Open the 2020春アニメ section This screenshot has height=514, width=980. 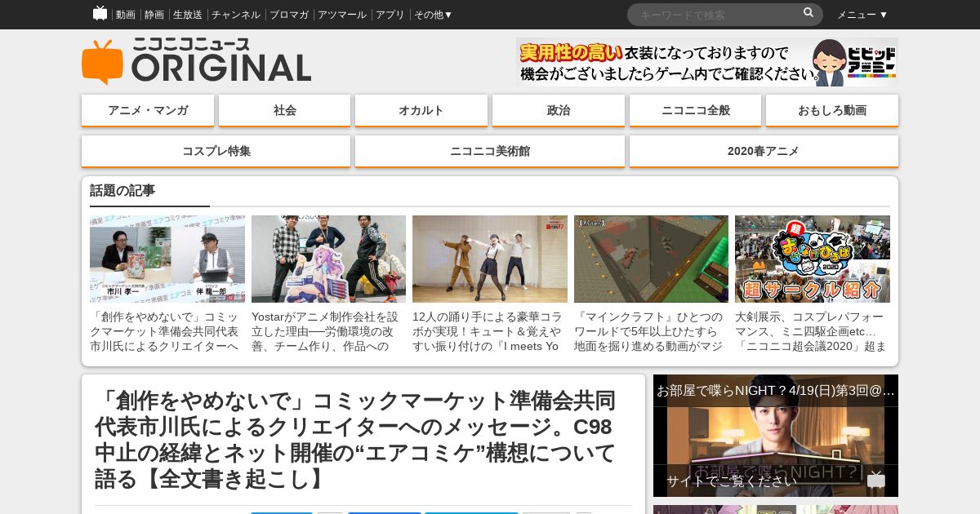tap(764, 151)
